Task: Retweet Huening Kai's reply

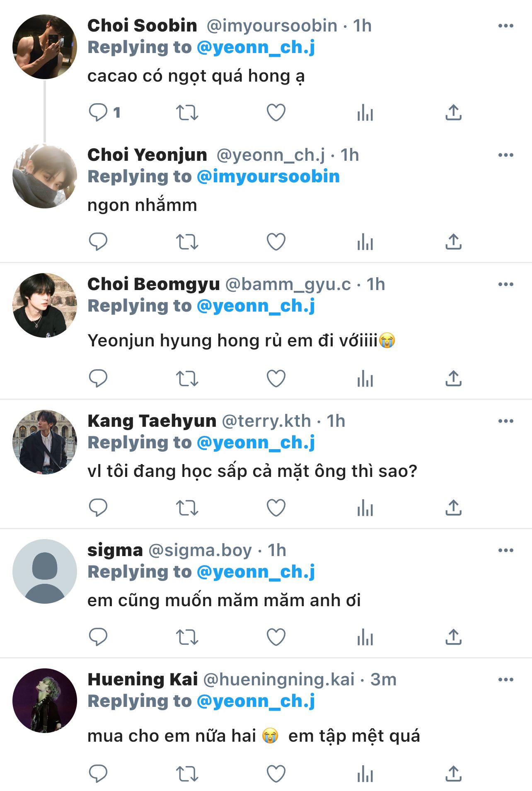Action: 187,774
